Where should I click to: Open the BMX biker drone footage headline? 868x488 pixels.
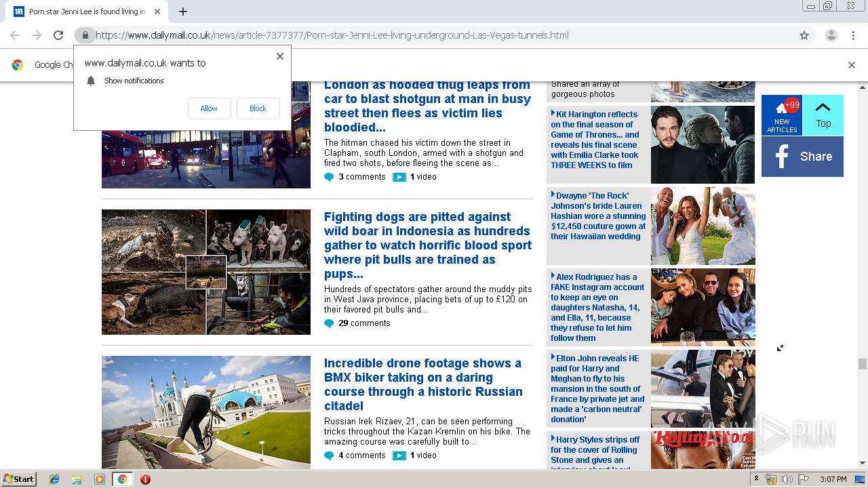(x=423, y=384)
